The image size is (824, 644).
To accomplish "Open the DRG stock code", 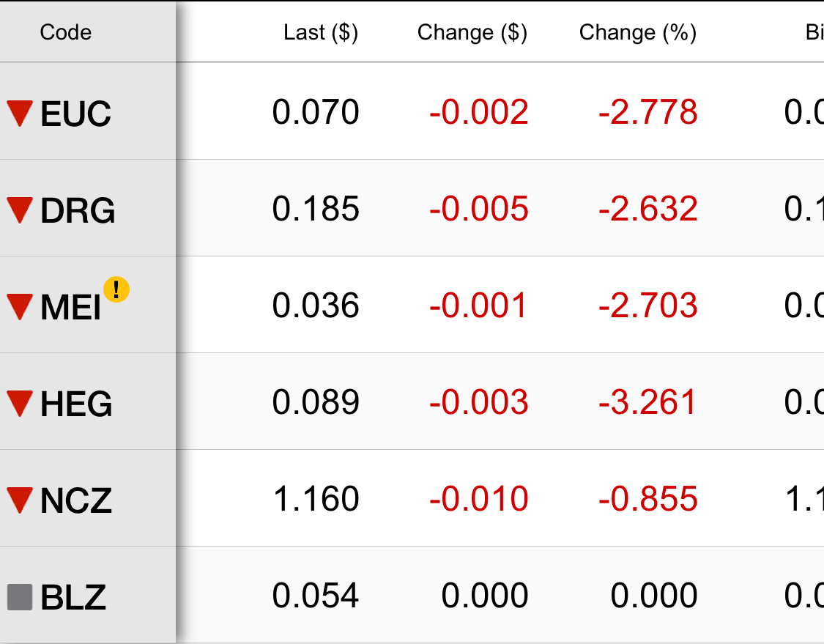I will [x=78, y=210].
